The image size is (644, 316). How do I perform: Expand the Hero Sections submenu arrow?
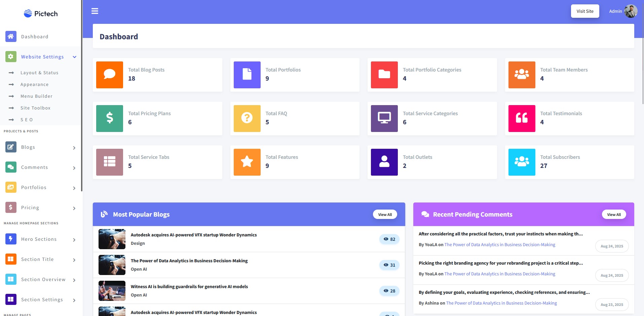74,240
